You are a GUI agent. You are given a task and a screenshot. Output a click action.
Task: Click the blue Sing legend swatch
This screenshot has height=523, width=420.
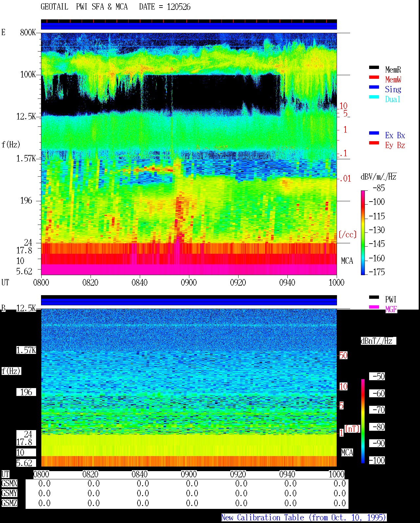374,87
